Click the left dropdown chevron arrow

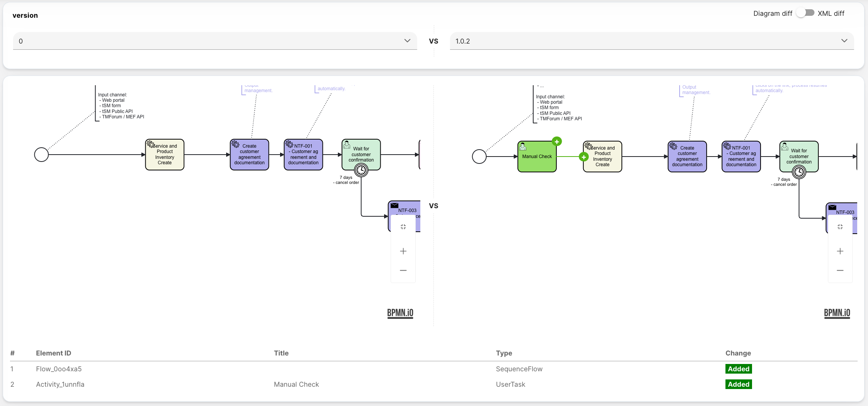(x=407, y=41)
